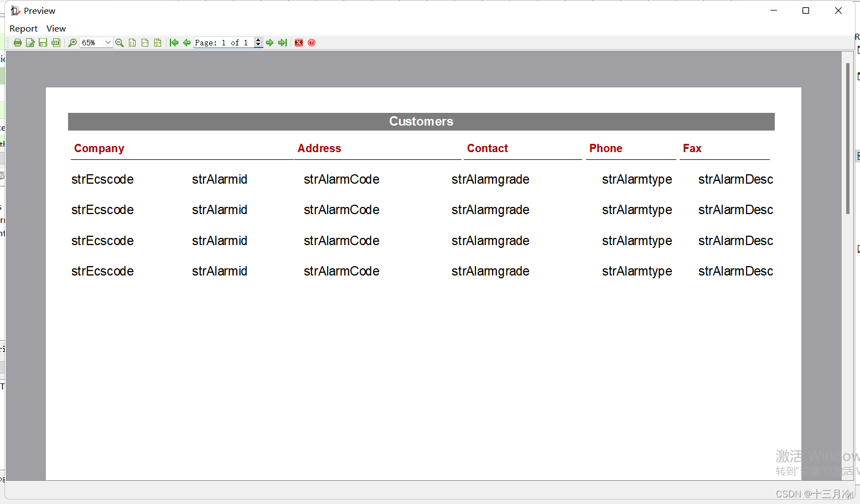Open the Report menu

[23, 28]
